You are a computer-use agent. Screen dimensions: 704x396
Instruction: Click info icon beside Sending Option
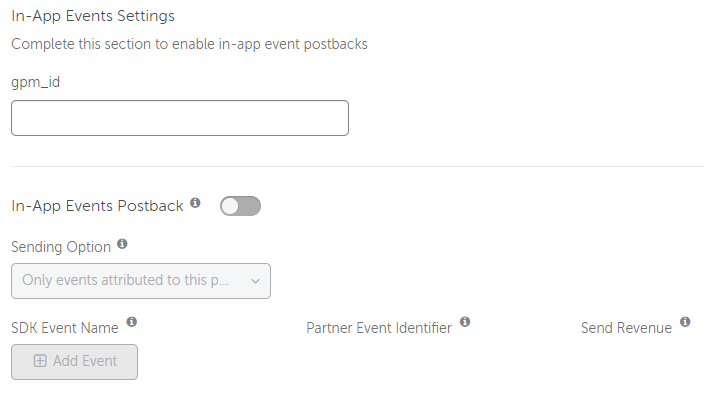[122, 244]
